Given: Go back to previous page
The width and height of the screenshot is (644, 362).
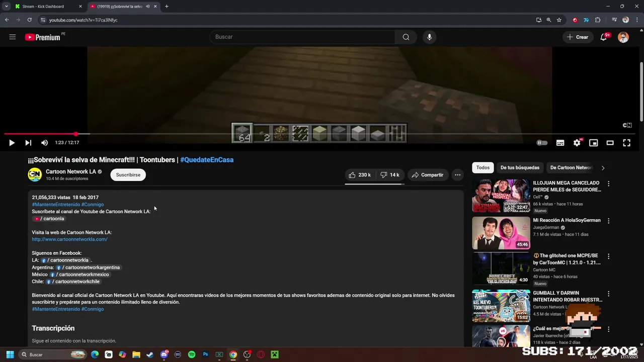Looking at the screenshot, I should click(7, 20).
